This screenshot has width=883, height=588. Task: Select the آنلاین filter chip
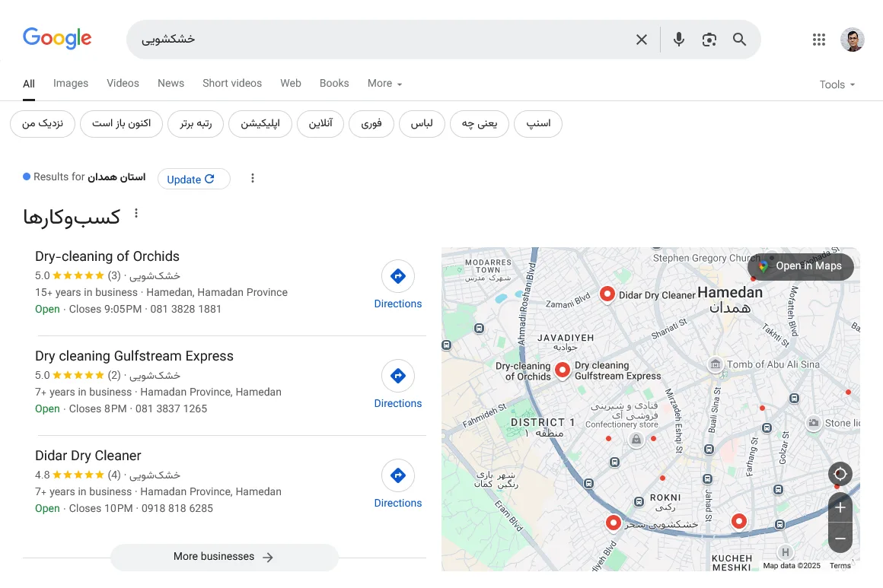320,124
